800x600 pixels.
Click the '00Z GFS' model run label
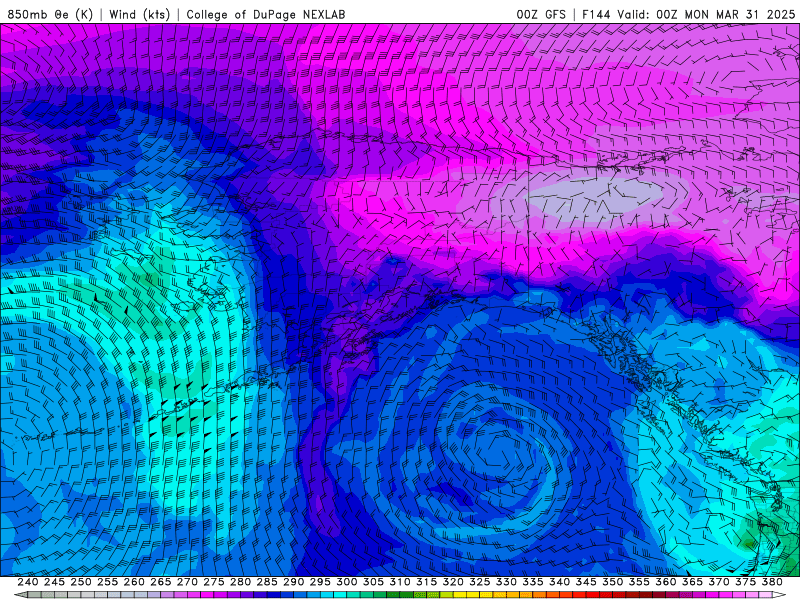point(541,14)
